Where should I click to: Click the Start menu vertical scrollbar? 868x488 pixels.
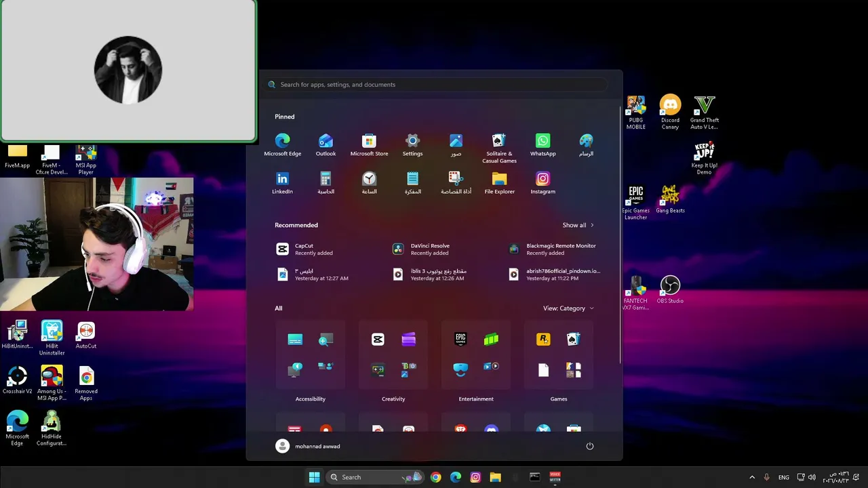tap(620, 235)
